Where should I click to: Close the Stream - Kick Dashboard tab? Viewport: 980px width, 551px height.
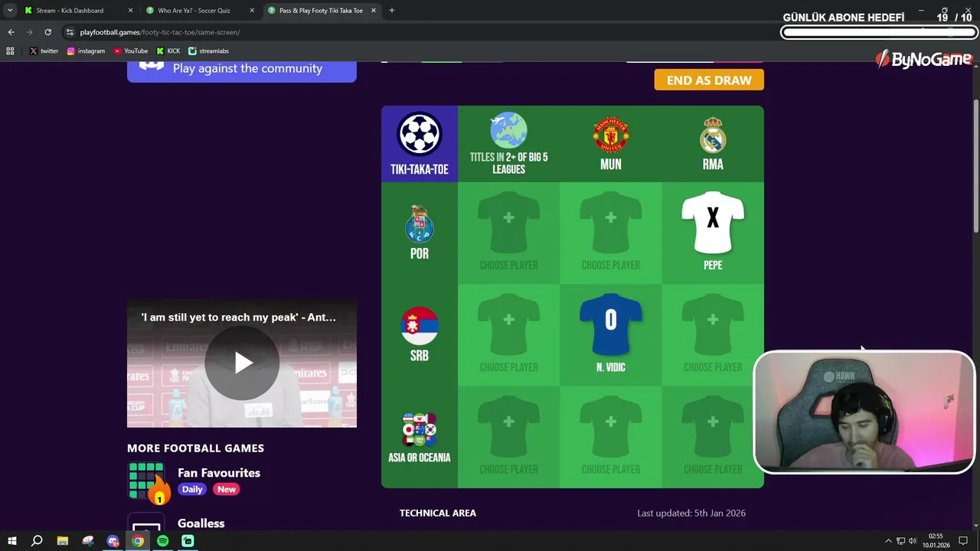tap(130, 11)
